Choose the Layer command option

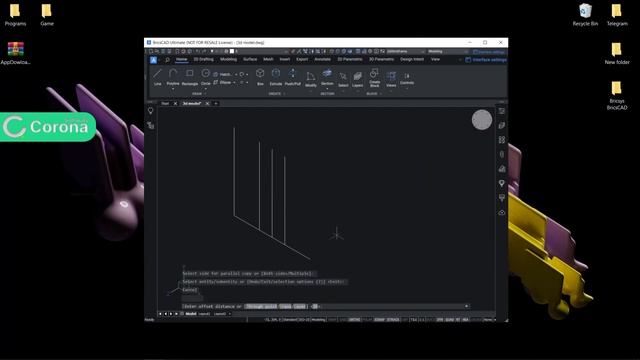coord(300,307)
